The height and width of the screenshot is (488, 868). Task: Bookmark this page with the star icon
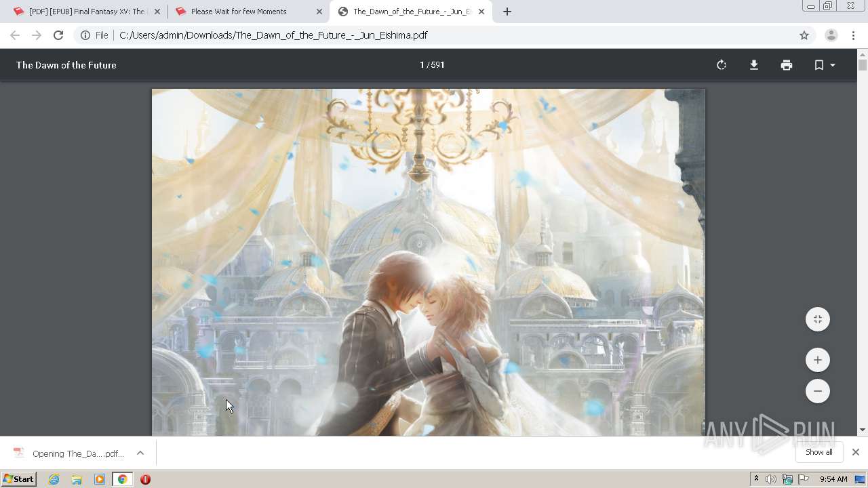[804, 35]
